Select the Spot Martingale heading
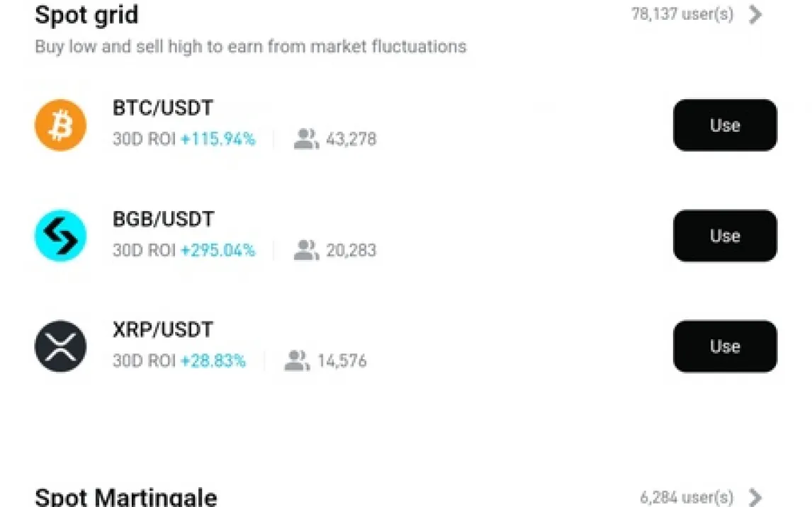This screenshot has width=812, height=507. tap(125, 497)
